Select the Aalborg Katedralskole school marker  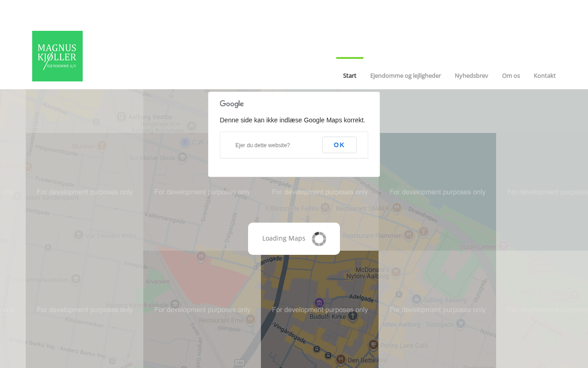point(175,304)
